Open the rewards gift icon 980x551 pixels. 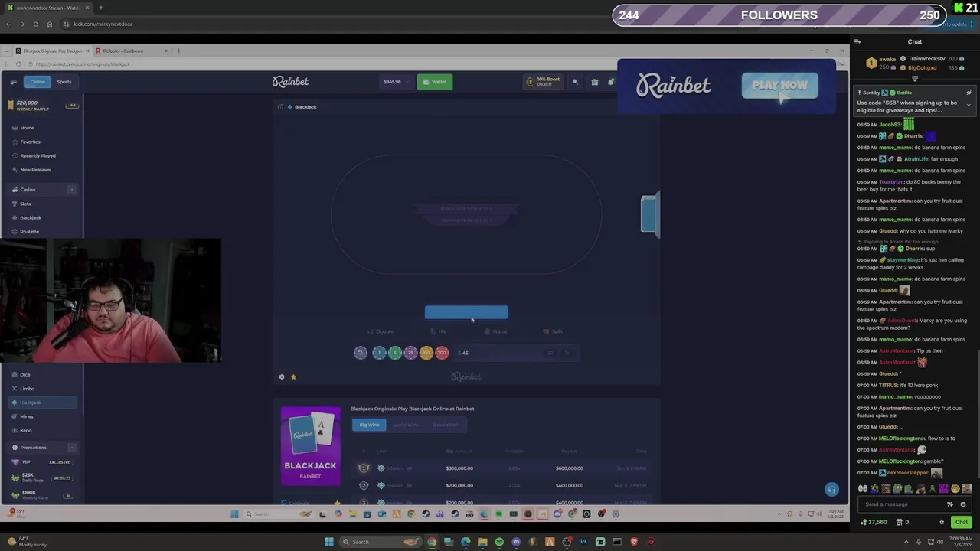(x=594, y=82)
